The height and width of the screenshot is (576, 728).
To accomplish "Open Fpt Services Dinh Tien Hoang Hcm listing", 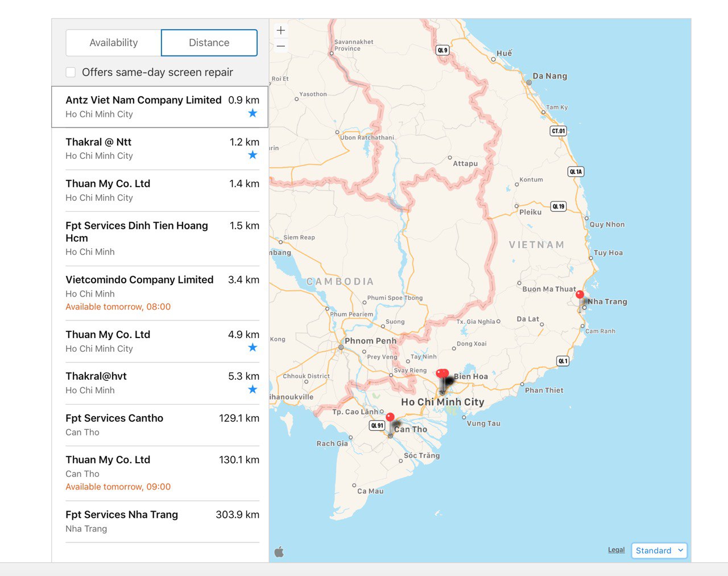I will (162, 238).
